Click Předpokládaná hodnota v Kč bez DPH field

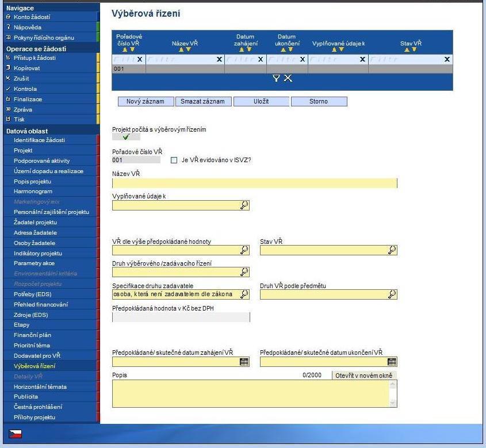click(x=181, y=317)
